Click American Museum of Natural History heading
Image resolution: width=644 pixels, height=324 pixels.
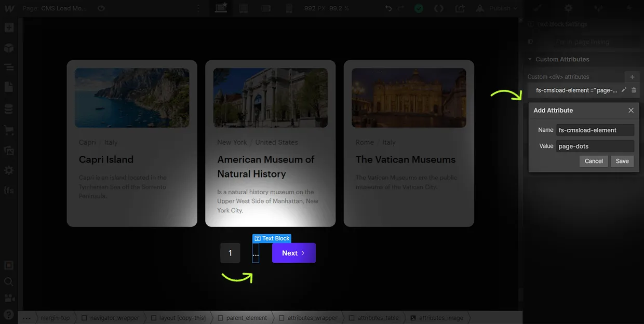point(266,167)
